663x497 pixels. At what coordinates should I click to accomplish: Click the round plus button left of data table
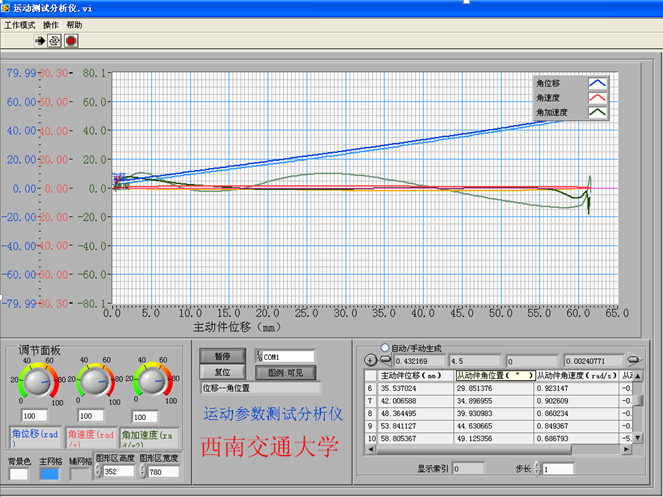[x=370, y=360]
